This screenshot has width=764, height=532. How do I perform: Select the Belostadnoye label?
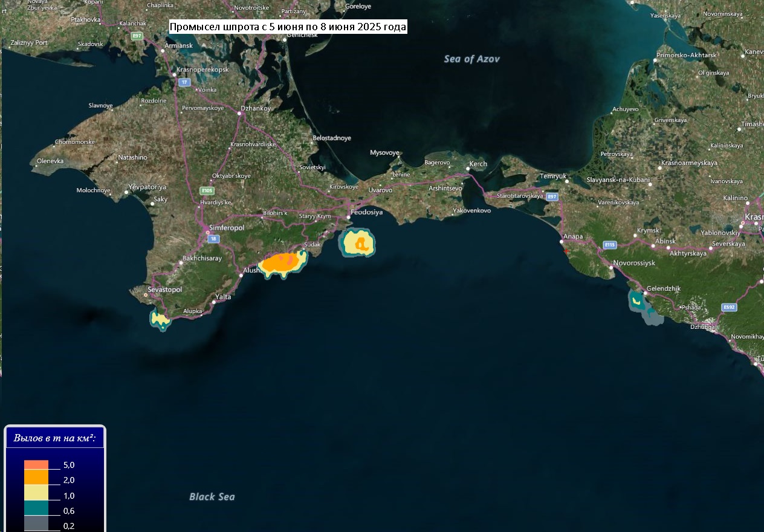click(x=332, y=138)
